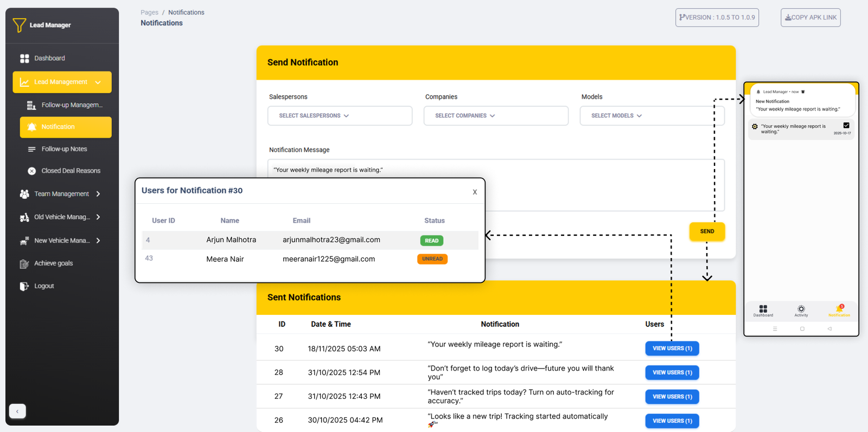
Task: Tap the Activity icon in phone preview
Action: [x=801, y=309]
